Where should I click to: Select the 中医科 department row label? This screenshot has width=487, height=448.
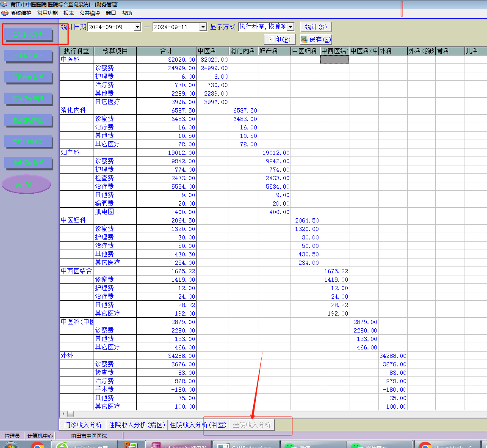pos(76,60)
